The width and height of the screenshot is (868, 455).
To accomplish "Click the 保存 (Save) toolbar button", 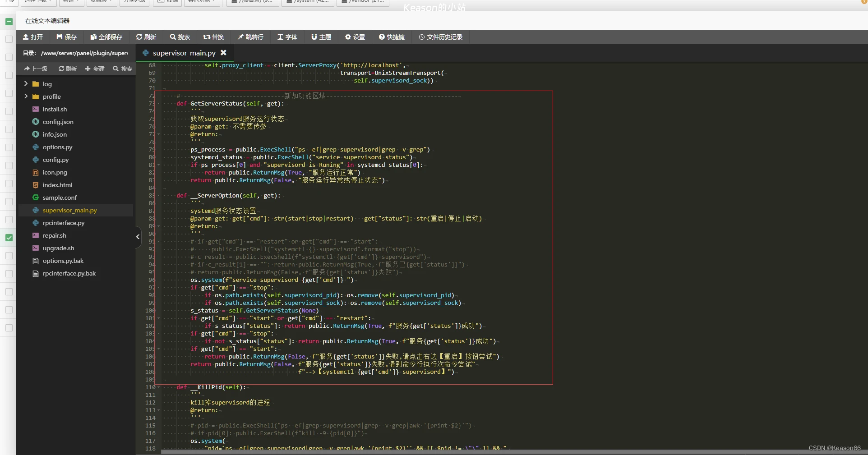I will (x=66, y=37).
